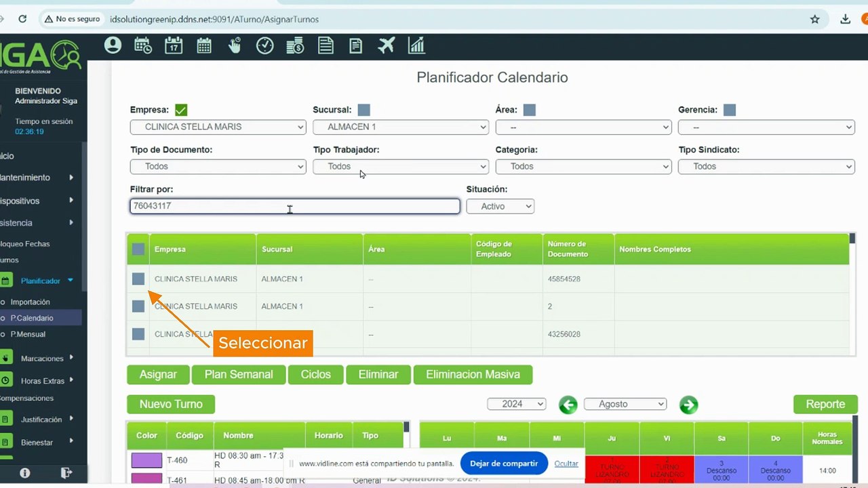Open the month dropdown showing Agosto
The height and width of the screenshot is (488, 868).
tap(625, 404)
